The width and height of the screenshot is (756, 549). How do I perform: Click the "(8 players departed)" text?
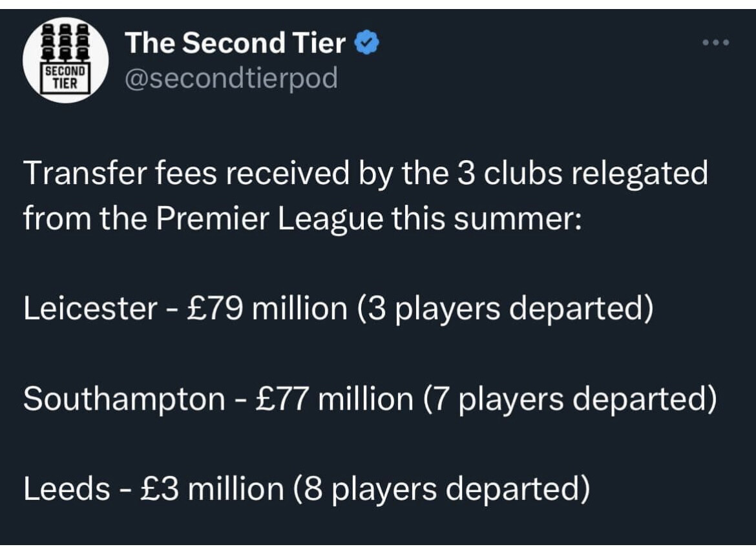442,490
